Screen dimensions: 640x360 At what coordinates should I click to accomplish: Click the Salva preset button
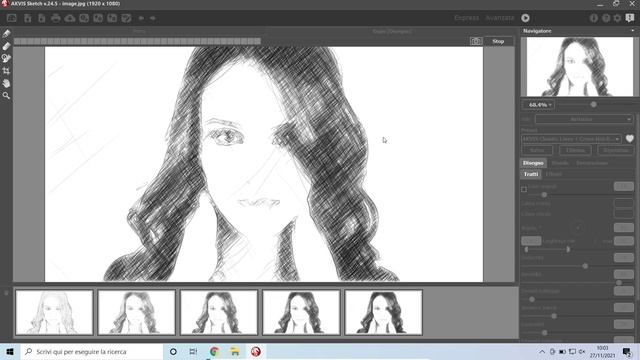coord(538,150)
